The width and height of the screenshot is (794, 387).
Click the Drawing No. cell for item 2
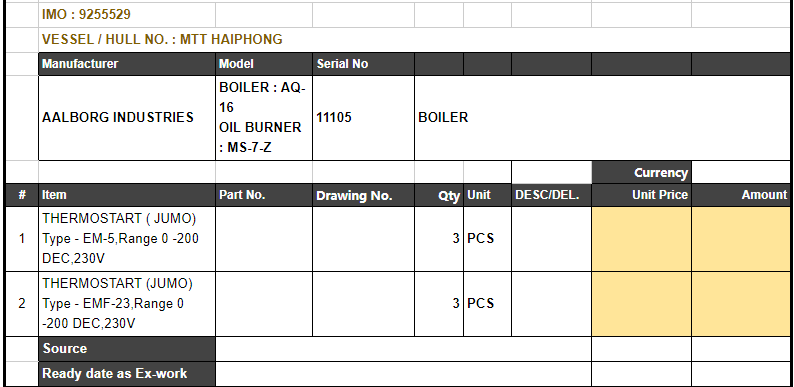point(363,303)
